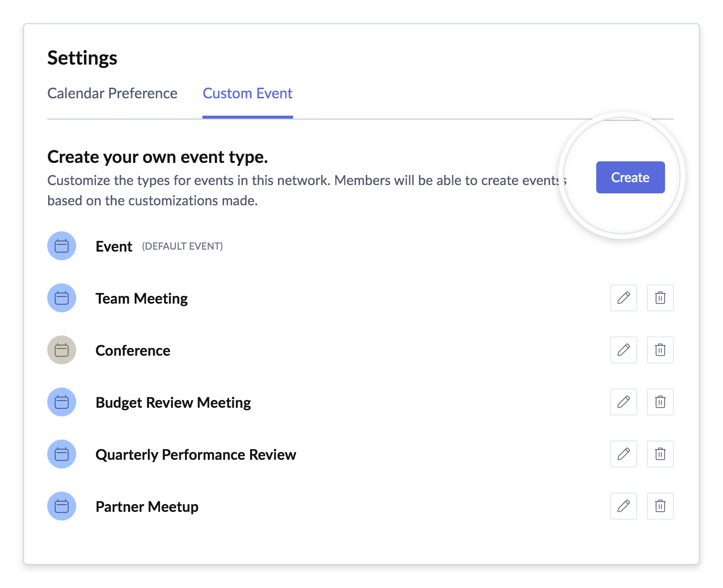Click the default Event calendar icon
Image resolution: width=723 pixels, height=588 pixels.
[62, 246]
